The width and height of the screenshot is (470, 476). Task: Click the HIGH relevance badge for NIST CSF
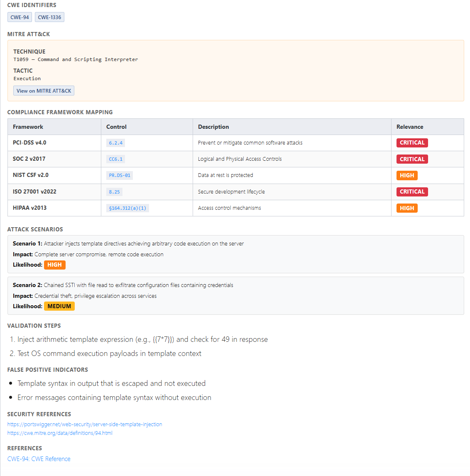[x=407, y=175]
